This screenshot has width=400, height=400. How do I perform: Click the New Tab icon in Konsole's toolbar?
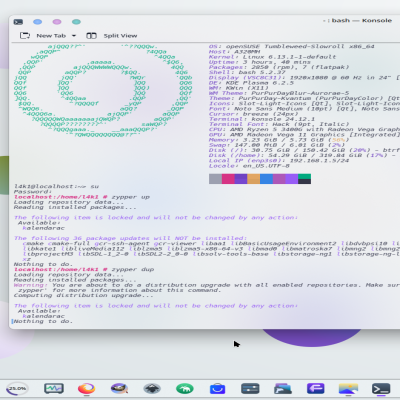click(25, 36)
